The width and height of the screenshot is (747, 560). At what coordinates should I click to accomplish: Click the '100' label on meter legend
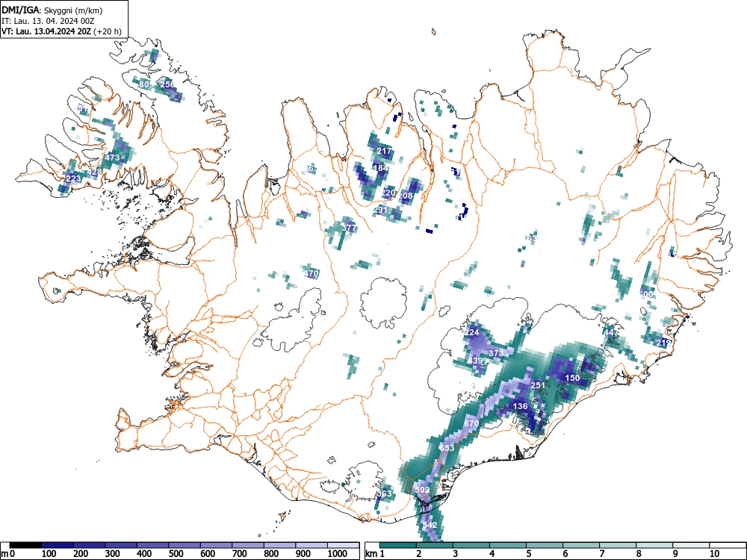pos(49,554)
